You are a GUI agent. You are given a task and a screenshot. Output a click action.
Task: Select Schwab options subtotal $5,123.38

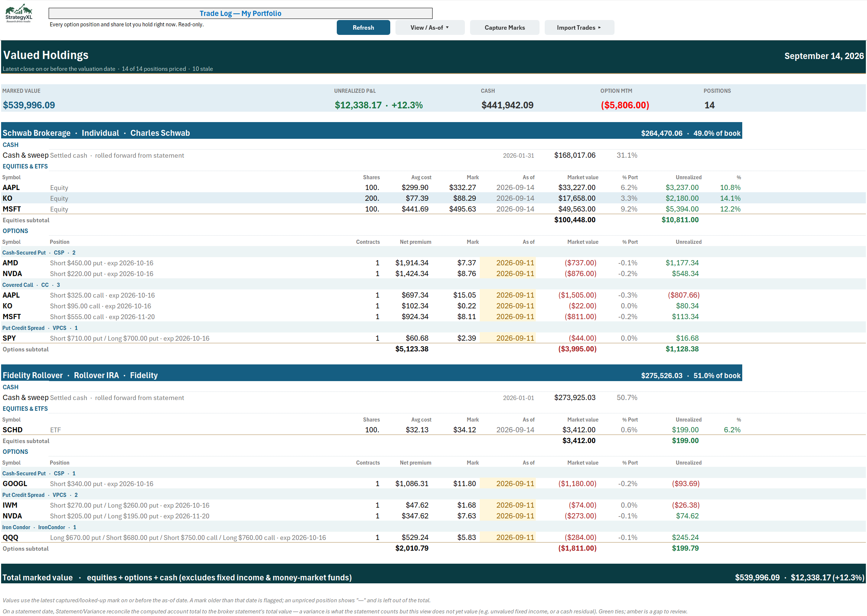coord(412,349)
